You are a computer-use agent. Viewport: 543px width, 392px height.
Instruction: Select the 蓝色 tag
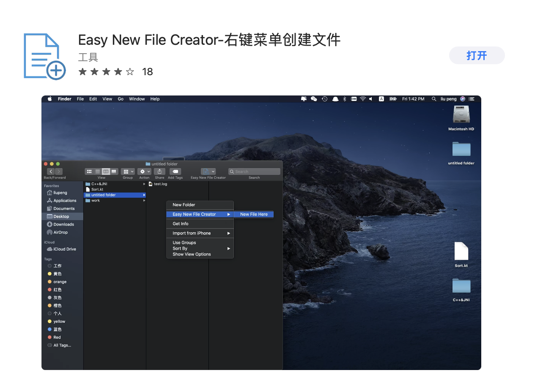[63, 329]
